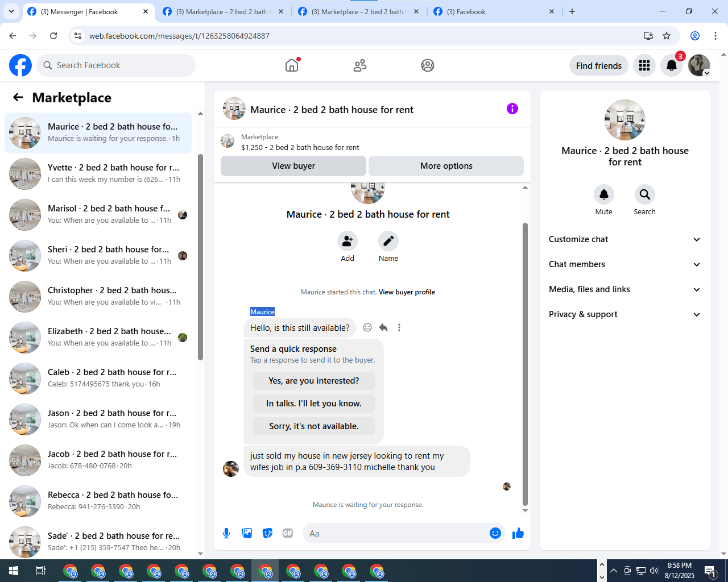This screenshot has width=728, height=582.
Task: Expand the Customize chat section
Action: (x=625, y=239)
